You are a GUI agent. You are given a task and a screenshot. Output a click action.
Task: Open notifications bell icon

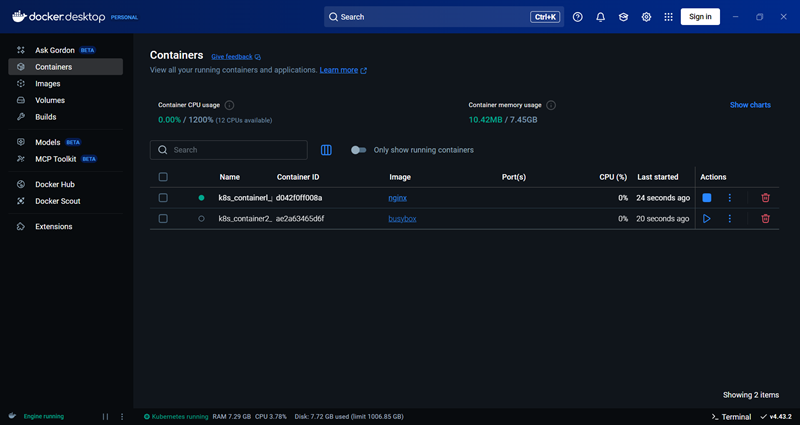coord(601,17)
